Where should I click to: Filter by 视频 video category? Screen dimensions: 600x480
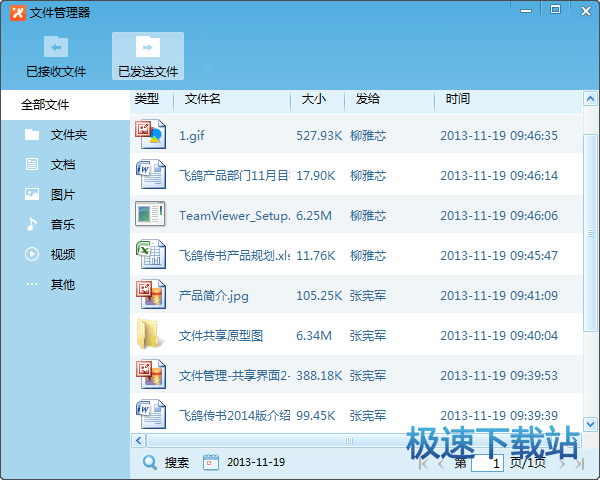coord(65,254)
